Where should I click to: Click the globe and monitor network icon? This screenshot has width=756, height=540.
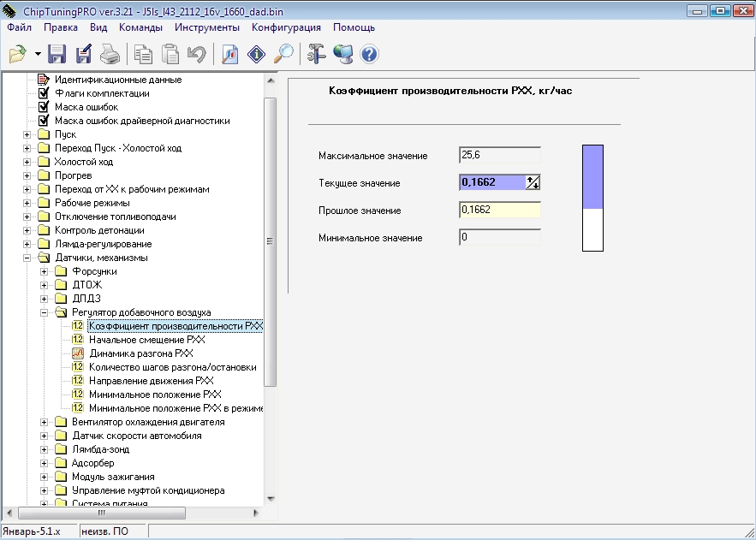(x=343, y=55)
